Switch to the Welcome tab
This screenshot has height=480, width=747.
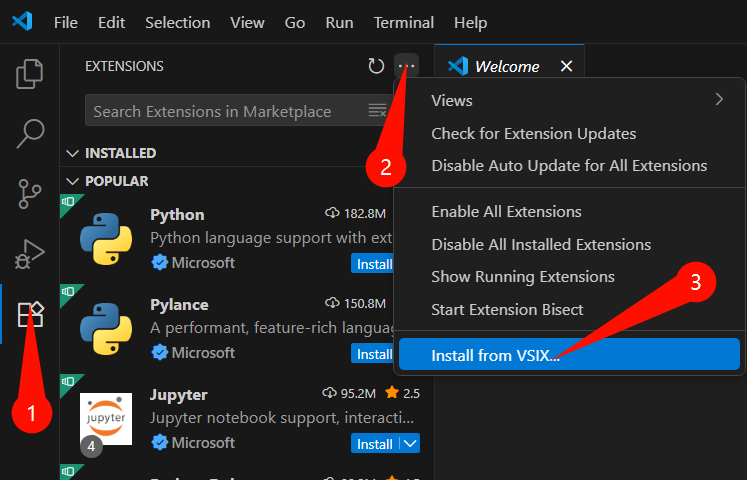[x=507, y=66]
